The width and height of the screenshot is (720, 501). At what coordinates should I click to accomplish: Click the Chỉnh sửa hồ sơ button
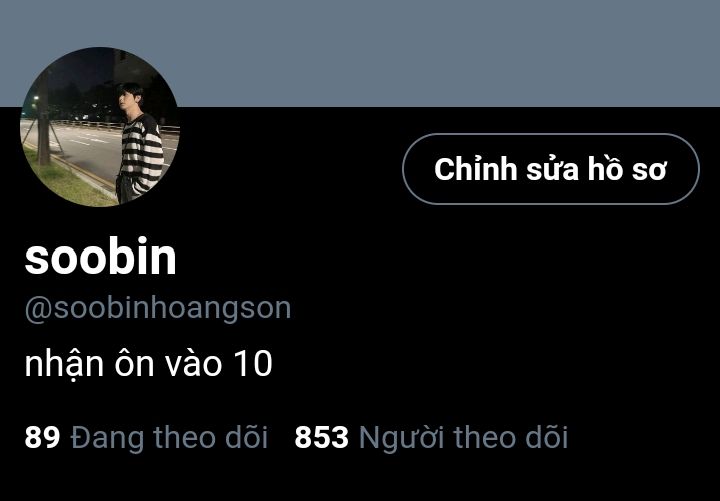click(551, 169)
